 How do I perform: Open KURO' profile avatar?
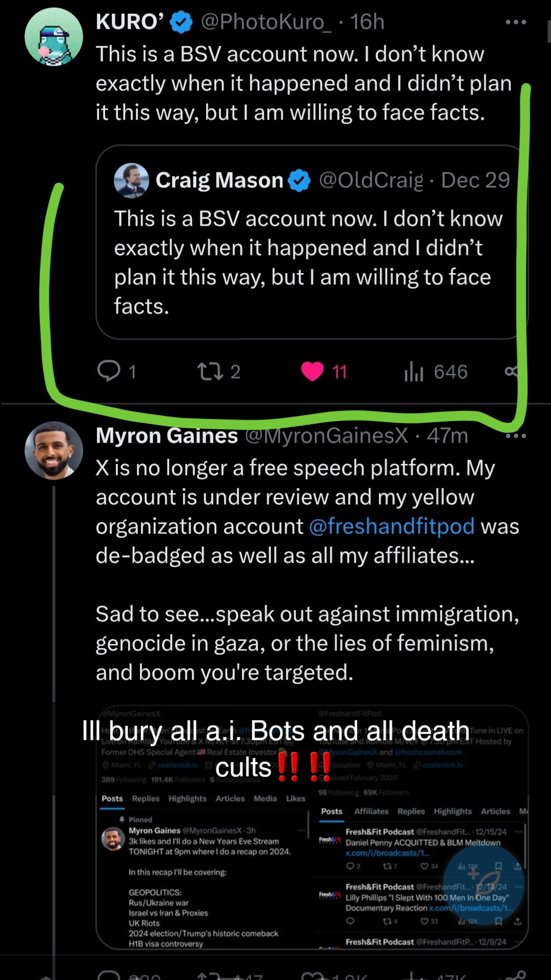point(54,37)
